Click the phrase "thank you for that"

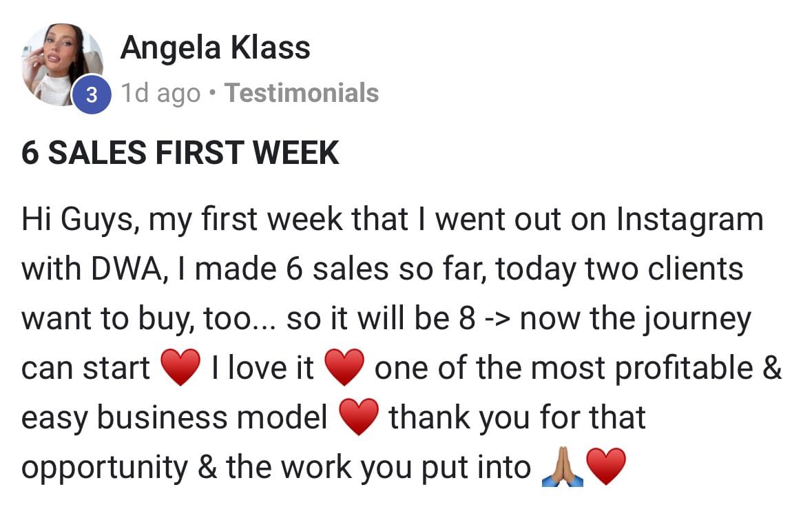[x=517, y=417]
